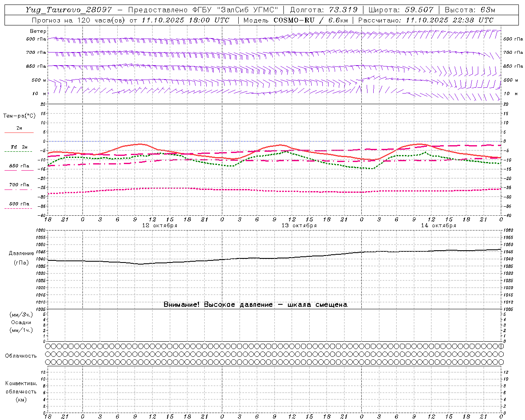This screenshot has height=420, width=525.
Task: Select the (мм/3ч.) precipitation unit label
Action: click(x=21, y=315)
